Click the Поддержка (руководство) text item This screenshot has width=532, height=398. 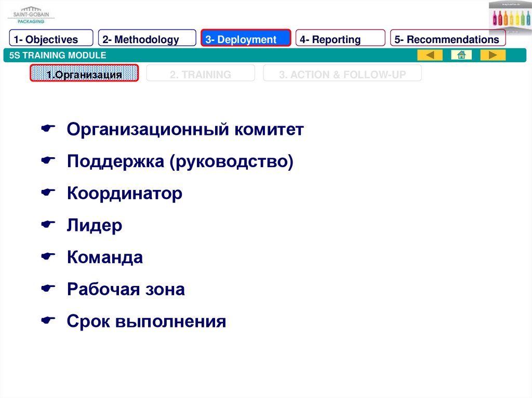(180, 161)
